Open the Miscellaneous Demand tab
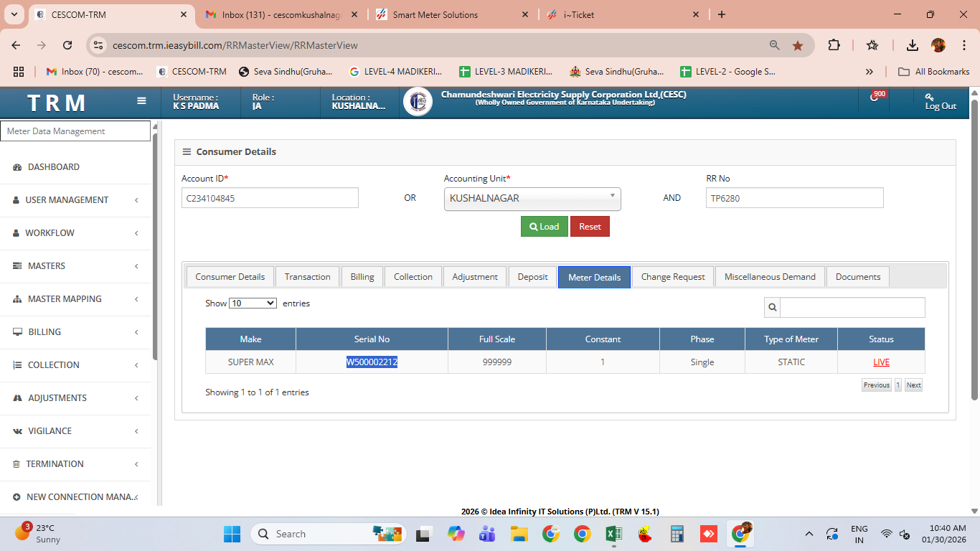This screenshot has height=551, width=980. pos(770,277)
